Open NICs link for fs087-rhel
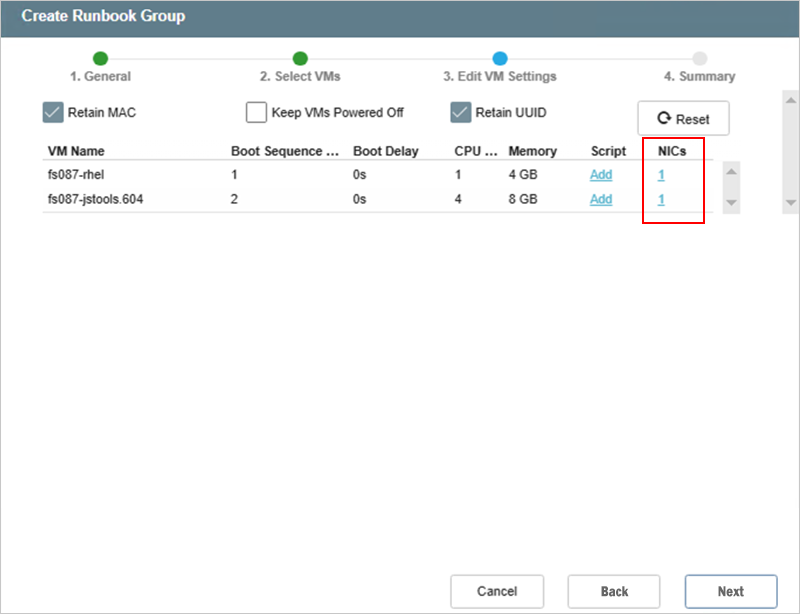The height and width of the screenshot is (614, 800). 661,175
